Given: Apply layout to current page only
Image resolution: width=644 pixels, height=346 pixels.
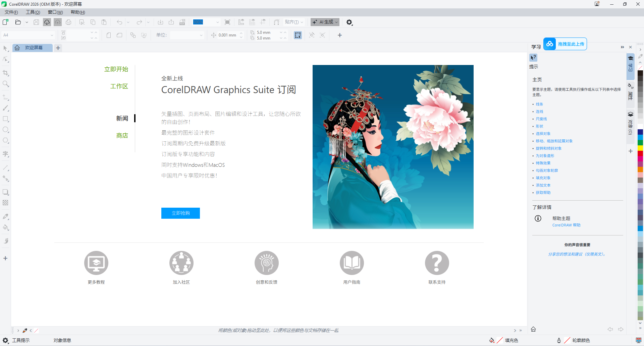Looking at the screenshot, I should click(x=144, y=35).
